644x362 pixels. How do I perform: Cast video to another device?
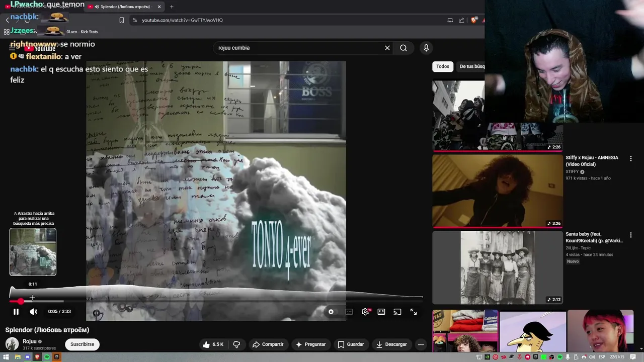click(x=397, y=312)
